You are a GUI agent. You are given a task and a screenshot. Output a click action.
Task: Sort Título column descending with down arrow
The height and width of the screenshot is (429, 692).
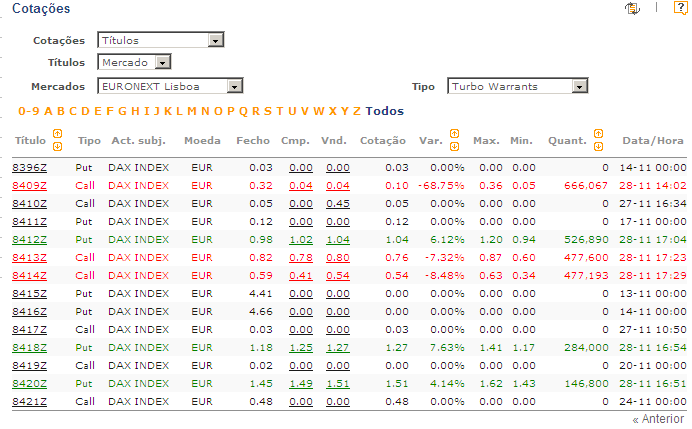pyautogui.click(x=57, y=147)
